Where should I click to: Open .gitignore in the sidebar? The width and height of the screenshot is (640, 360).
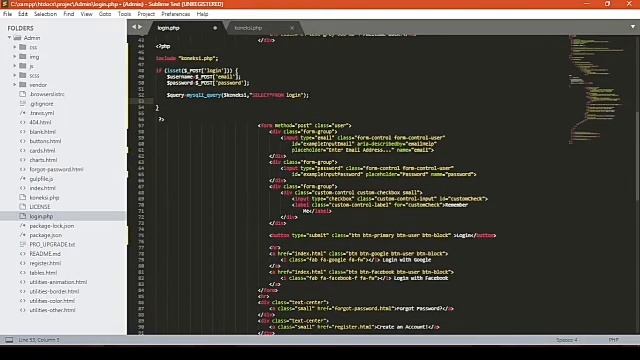point(41,104)
